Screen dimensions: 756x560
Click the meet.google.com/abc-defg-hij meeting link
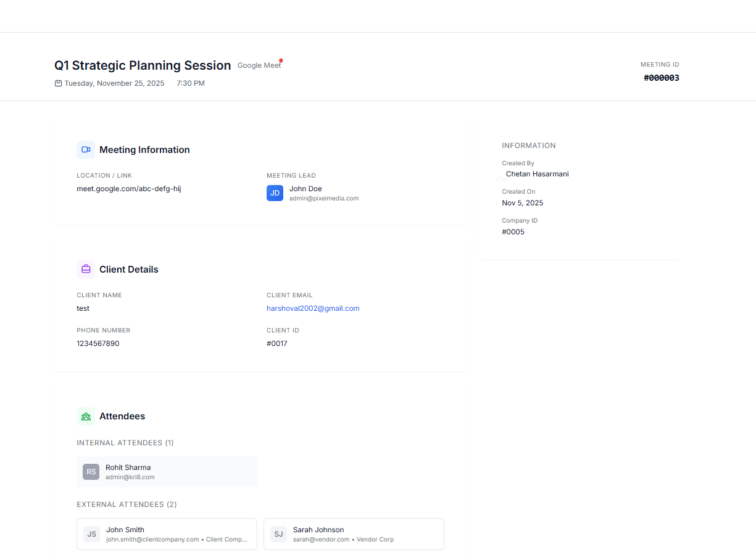[128, 189]
